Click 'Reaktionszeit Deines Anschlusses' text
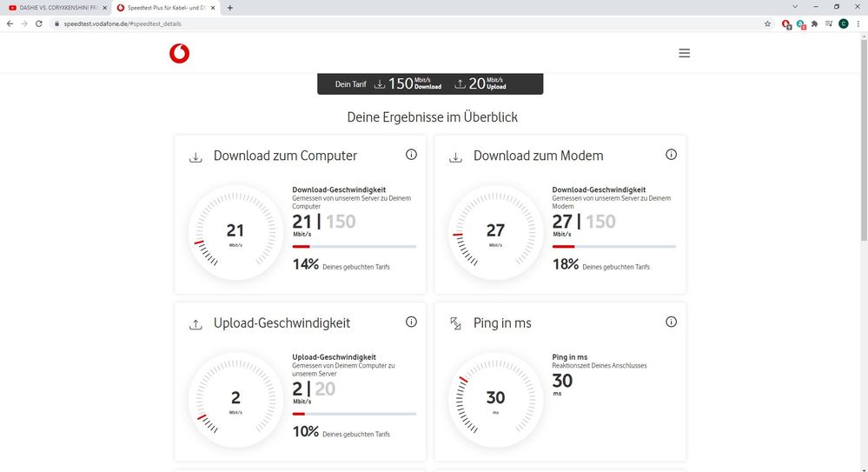Image resolution: width=868 pixels, height=472 pixels. tap(599, 366)
